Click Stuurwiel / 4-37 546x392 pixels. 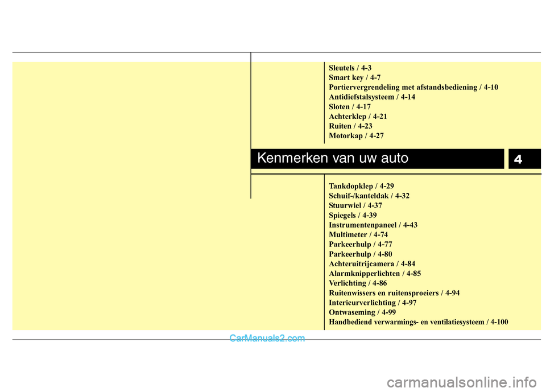[x=355, y=205]
